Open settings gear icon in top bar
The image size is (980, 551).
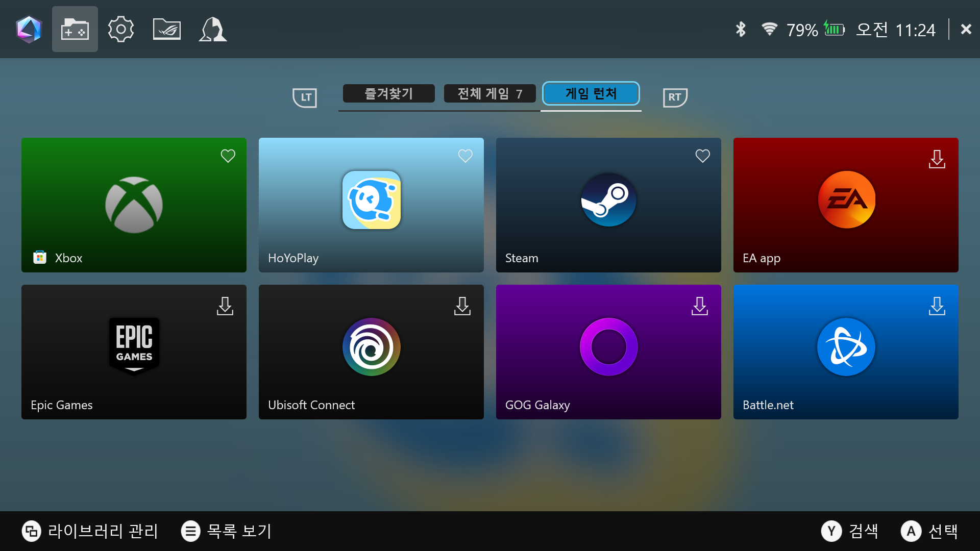121,30
